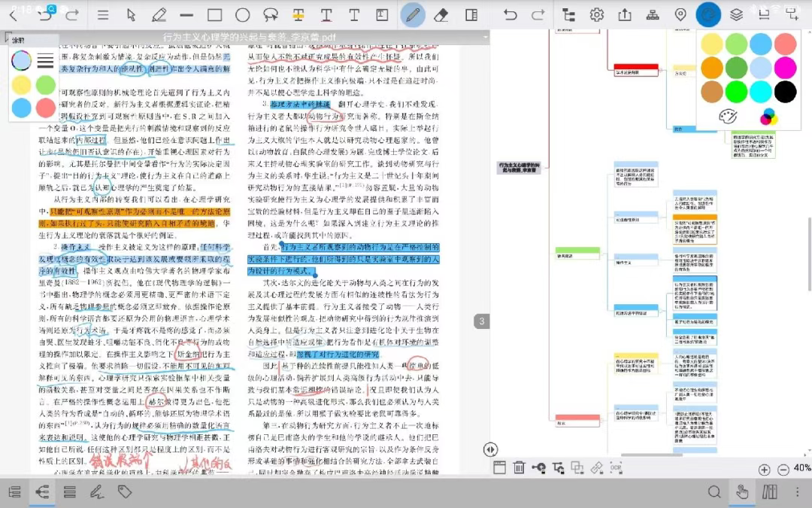Pick the straight line drawing tool
The height and width of the screenshot is (508, 812).
point(186,16)
